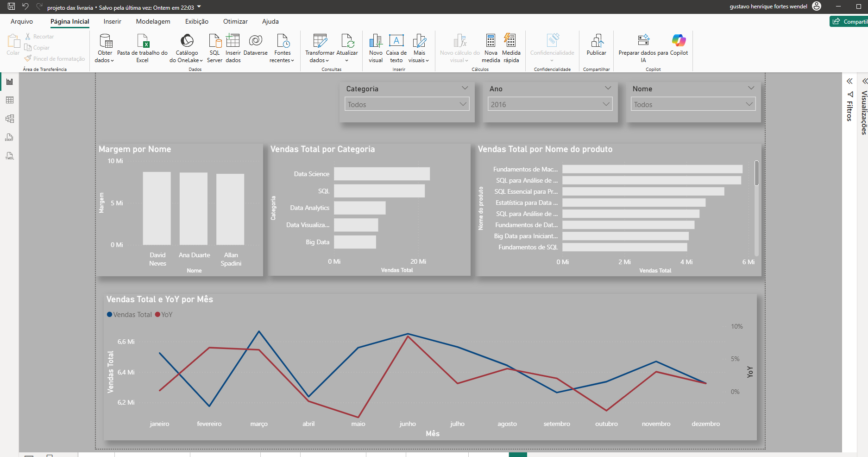This screenshot has width=868, height=457.
Task: Click the user account avatar icon
Action: [817, 6]
